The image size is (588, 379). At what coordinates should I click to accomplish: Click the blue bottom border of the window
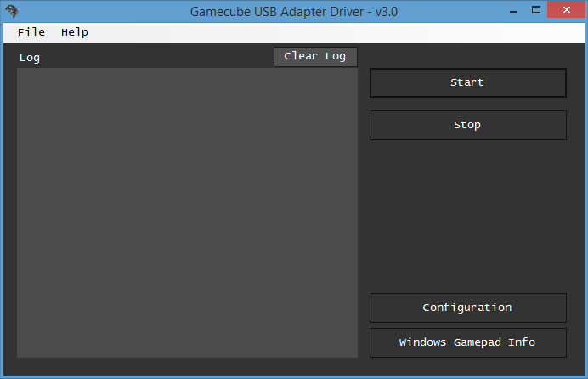point(294,377)
